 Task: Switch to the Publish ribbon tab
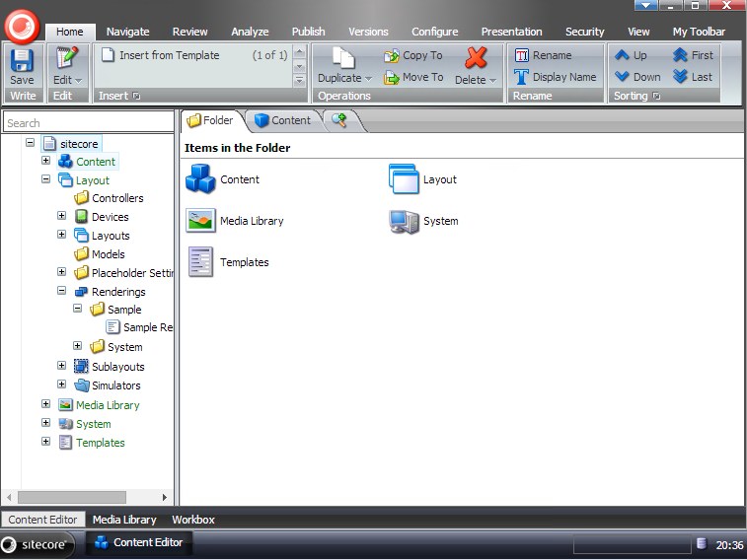pyautogui.click(x=308, y=32)
